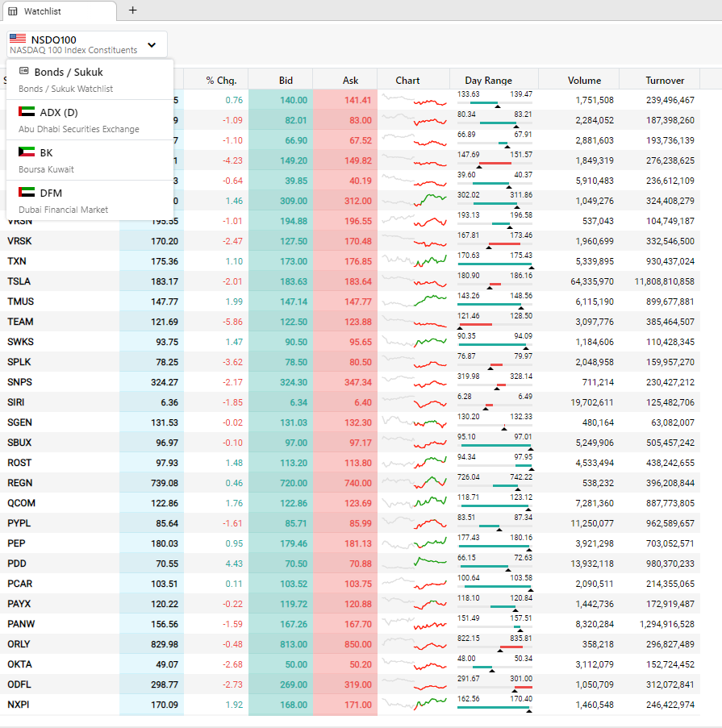Choose ADX (D) Abu Dhabi Securities Exchange

pyautogui.click(x=90, y=120)
